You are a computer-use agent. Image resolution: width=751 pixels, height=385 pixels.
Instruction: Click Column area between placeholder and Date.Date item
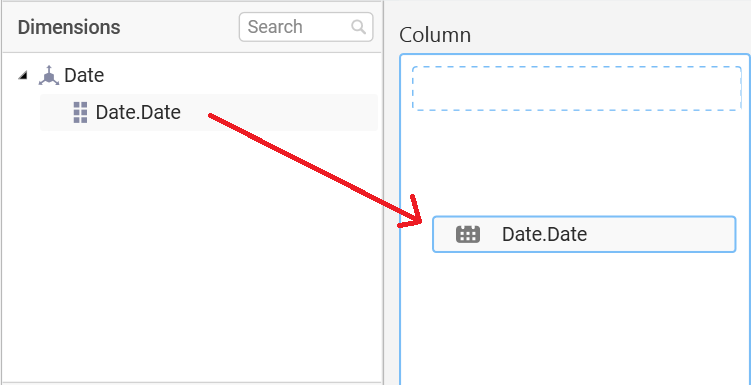pos(575,163)
